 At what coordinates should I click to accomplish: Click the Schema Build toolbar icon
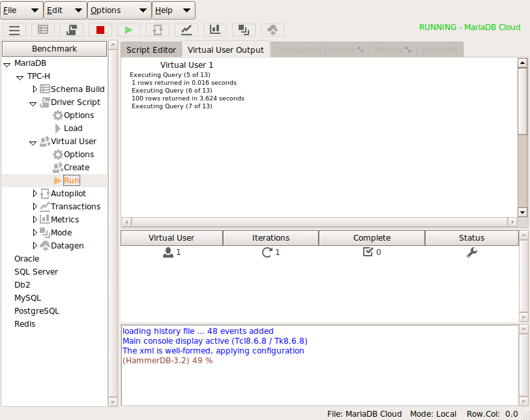click(x=43, y=30)
